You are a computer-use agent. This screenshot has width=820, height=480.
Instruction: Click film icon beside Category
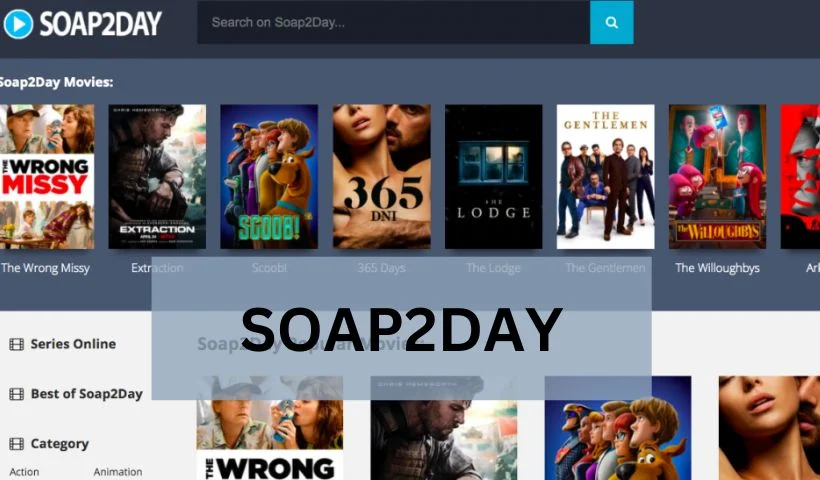pyautogui.click(x=16, y=444)
